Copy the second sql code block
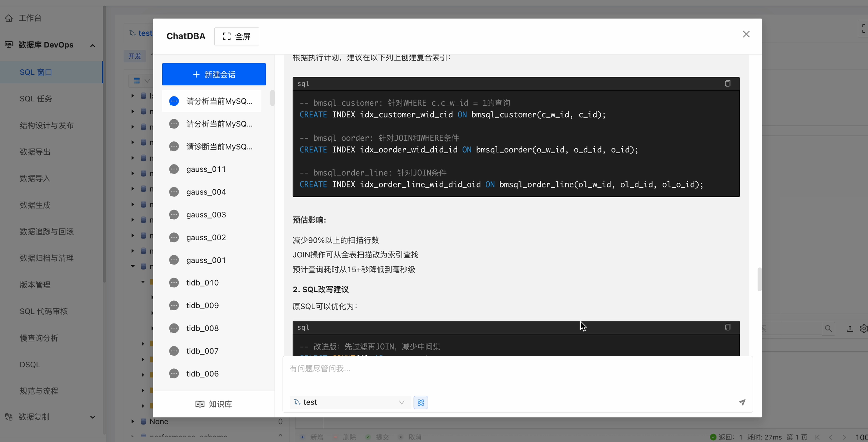The image size is (868, 442). point(727,327)
